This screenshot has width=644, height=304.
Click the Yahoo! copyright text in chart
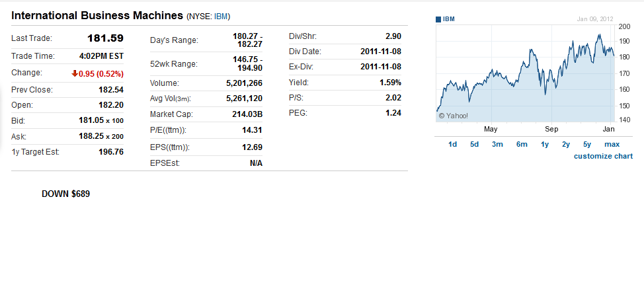pos(453,116)
